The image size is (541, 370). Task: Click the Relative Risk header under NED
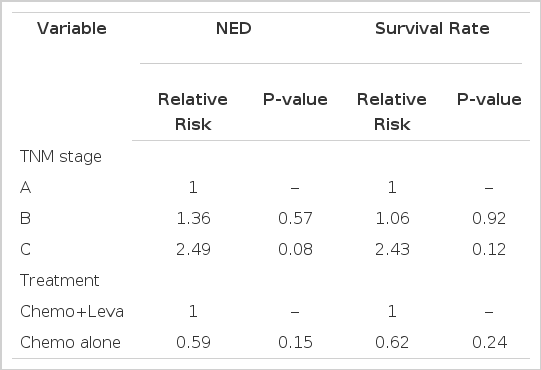point(193,111)
